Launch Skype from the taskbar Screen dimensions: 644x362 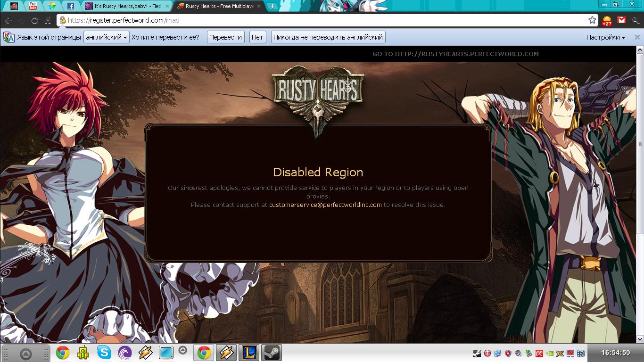coord(104,353)
